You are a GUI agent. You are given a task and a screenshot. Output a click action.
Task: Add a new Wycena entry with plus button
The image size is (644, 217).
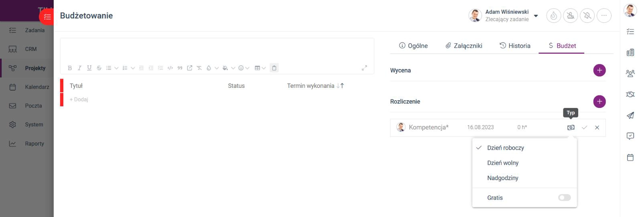[599, 70]
